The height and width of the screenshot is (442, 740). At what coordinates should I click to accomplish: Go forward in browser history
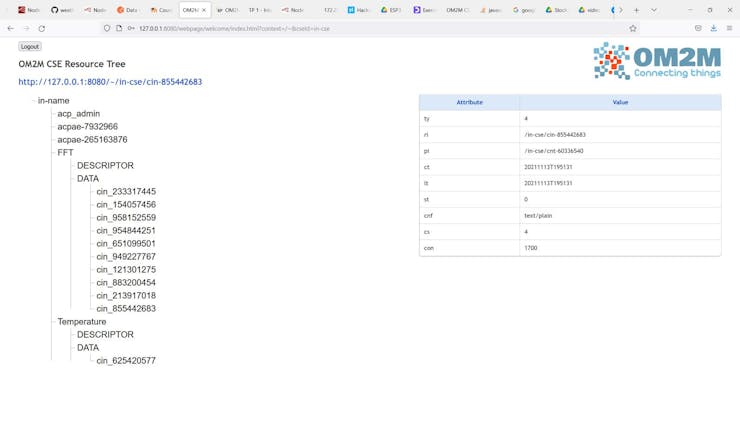coord(26,28)
